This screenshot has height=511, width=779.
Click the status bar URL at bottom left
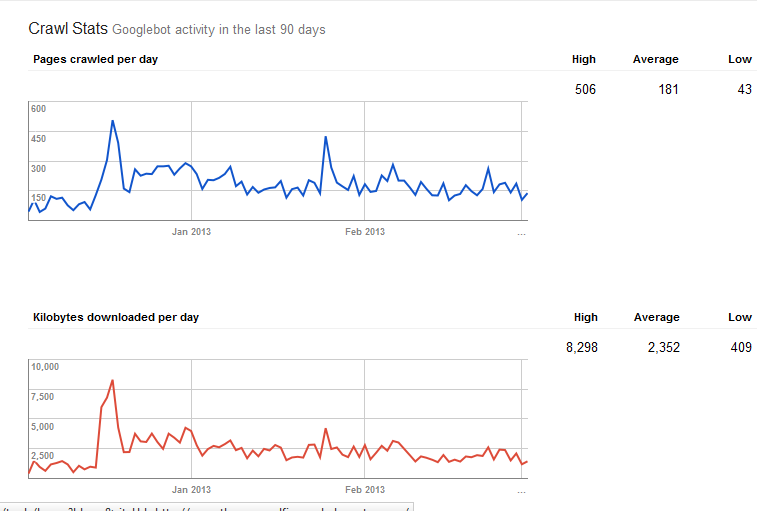200,506
